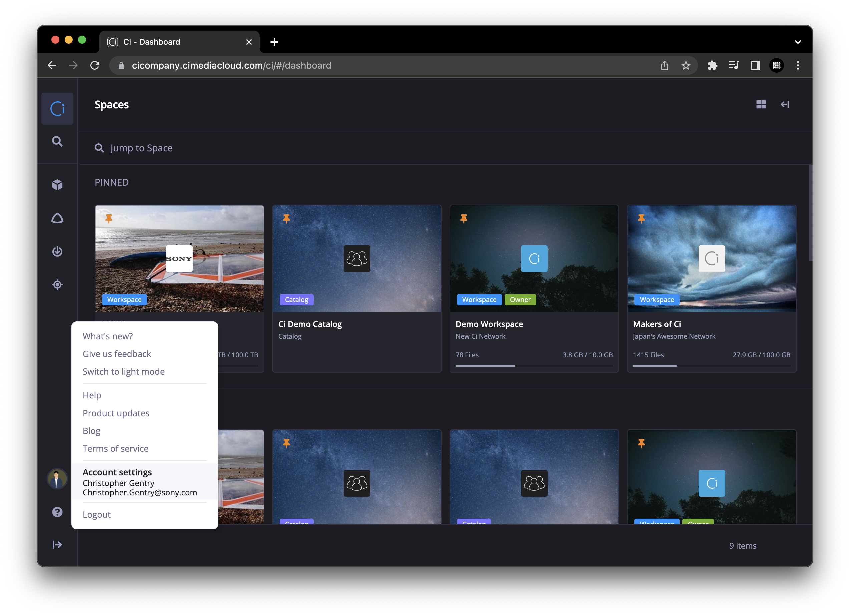The image size is (850, 616).
Task: Click the Catalog badge on Ci Demo Catalog
Action: click(x=296, y=300)
